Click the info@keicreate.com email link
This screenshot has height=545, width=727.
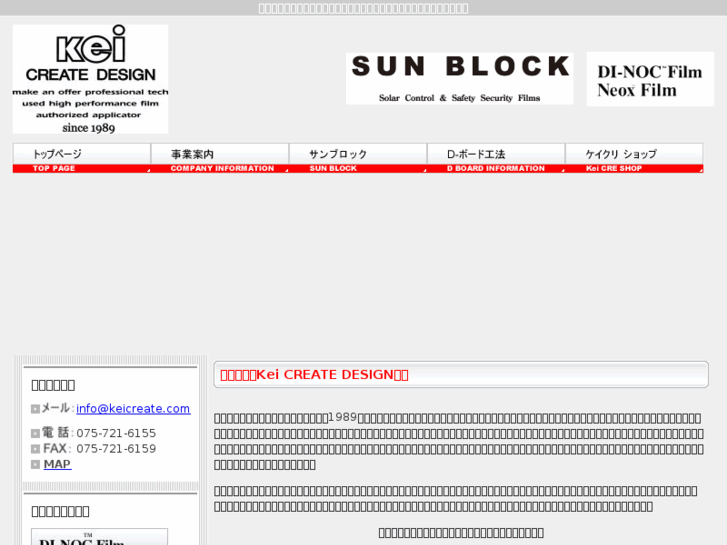(x=133, y=409)
